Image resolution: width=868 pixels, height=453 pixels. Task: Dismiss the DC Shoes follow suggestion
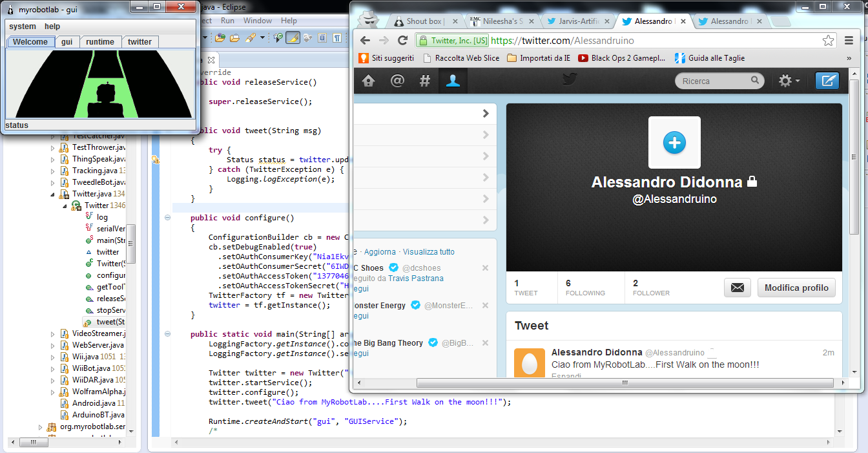(x=486, y=268)
